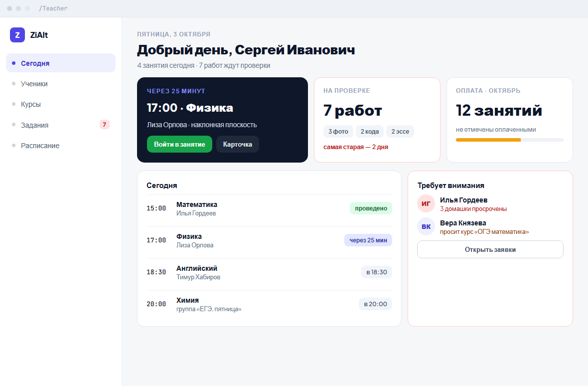This screenshot has width=588, height=386.
Task: Select the 2 кода chip
Action: 370,132
